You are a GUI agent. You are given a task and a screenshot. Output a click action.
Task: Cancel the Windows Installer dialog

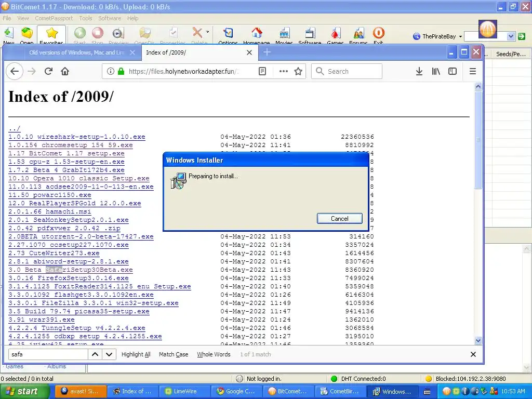point(340,219)
